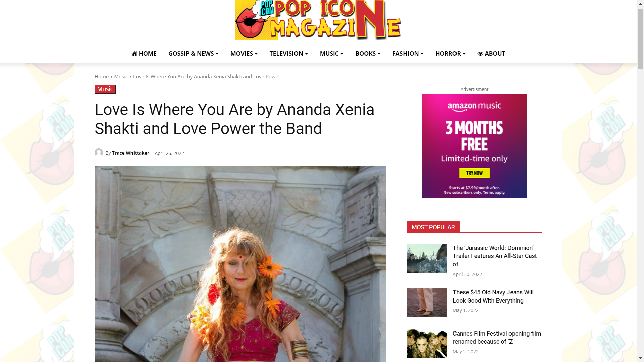644x362 pixels.
Task: Open the TELEVISION dropdown menu
Action: click(289, 54)
